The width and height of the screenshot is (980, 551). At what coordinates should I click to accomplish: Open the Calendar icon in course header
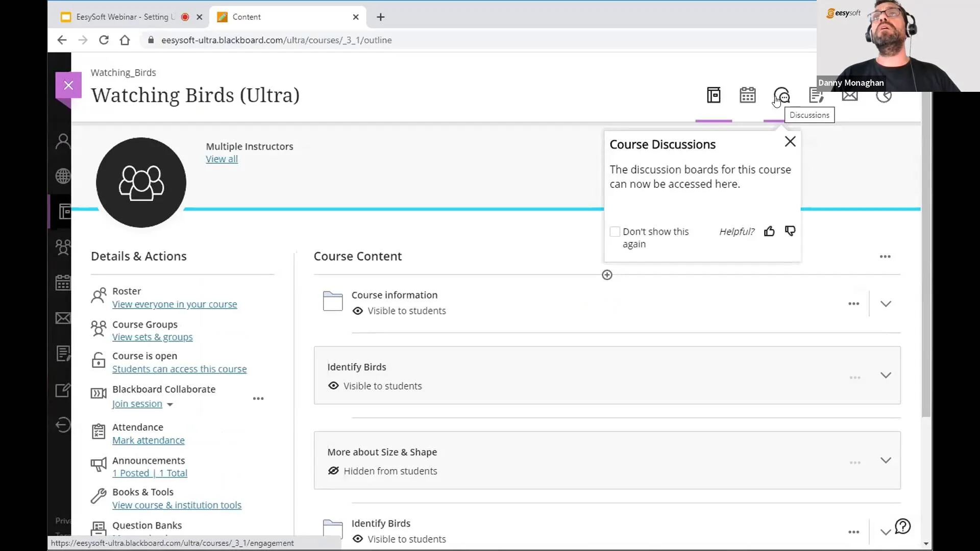point(747,95)
